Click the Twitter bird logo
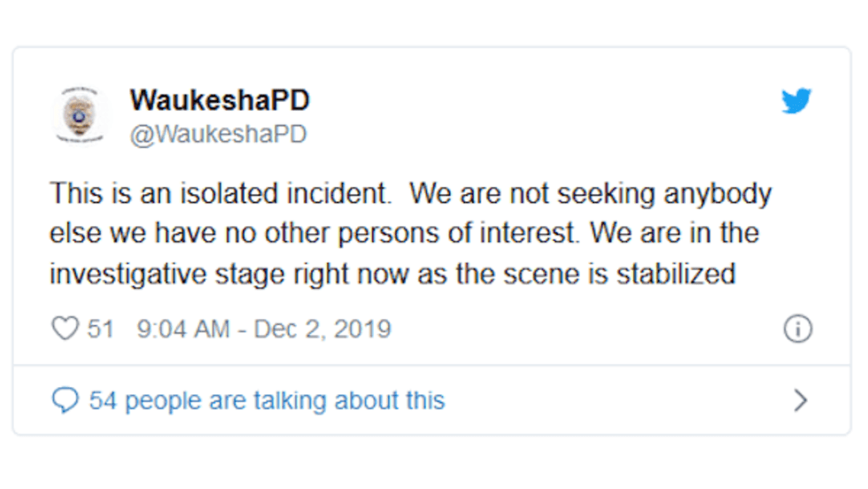868x489 pixels. coord(796,102)
